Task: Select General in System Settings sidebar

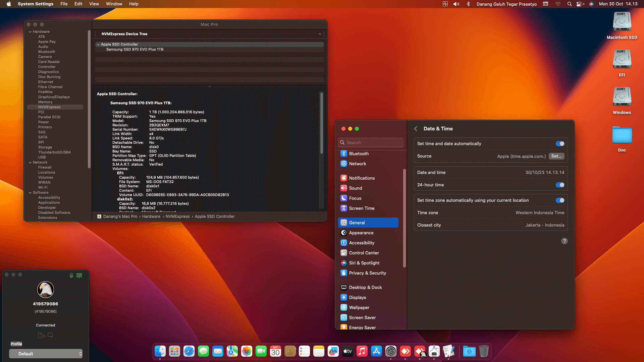Action: click(x=368, y=223)
